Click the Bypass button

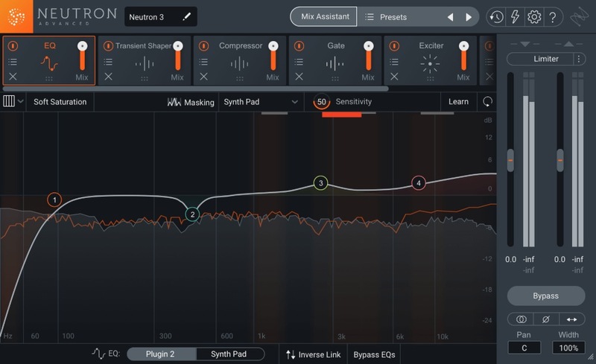click(x=546, y=296)
